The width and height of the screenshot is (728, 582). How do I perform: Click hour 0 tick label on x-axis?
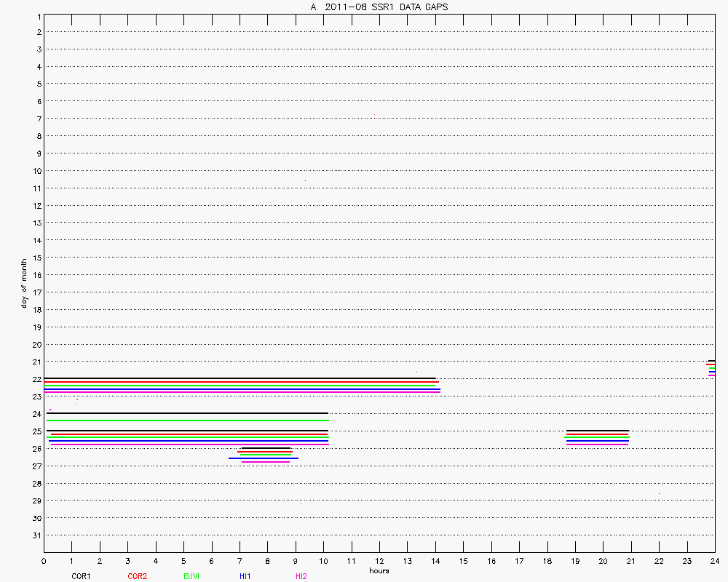[x=44, y=561]
